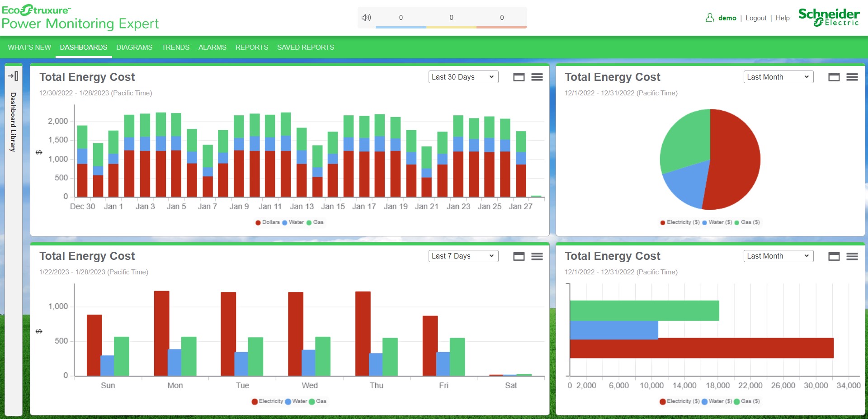868x419 pixels.
Task: Open the Last 7 Days range dropdown
Action: [x=463, y=256]
